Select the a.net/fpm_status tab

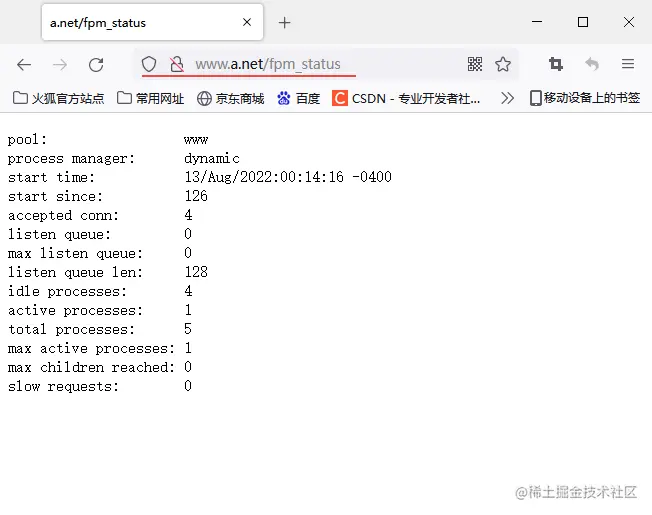(x=152, y=22)
